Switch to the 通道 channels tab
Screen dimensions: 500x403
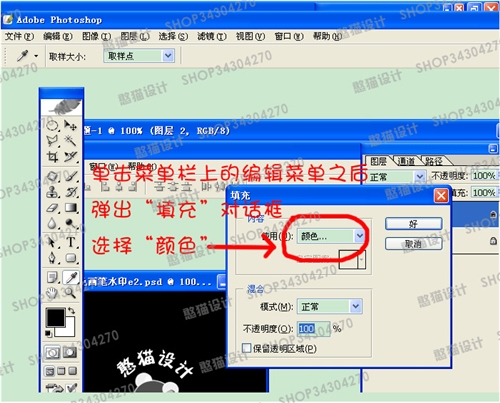(407, 162)
